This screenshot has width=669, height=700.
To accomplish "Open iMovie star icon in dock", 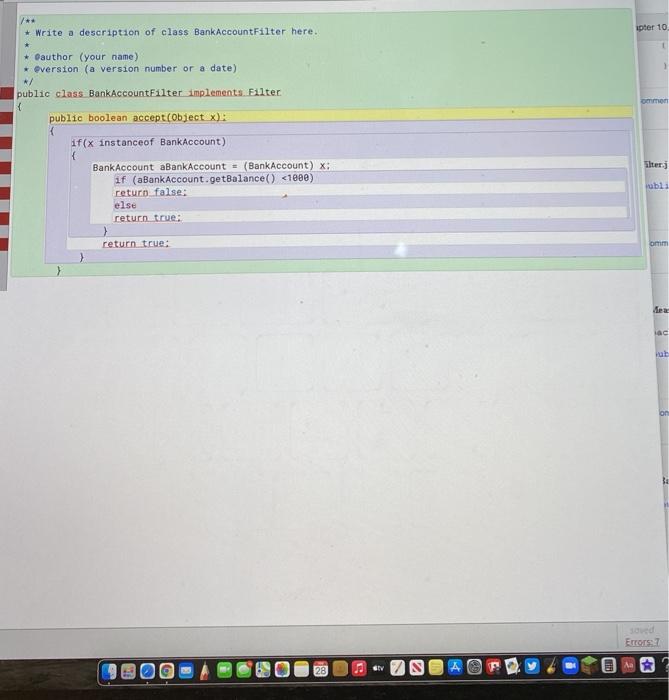I will point(647,665).
